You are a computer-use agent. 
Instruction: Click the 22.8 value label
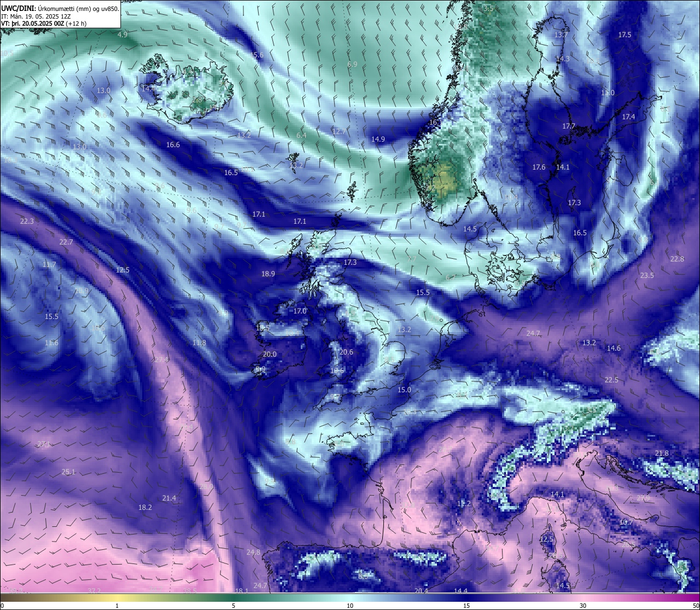pos(677,259)
